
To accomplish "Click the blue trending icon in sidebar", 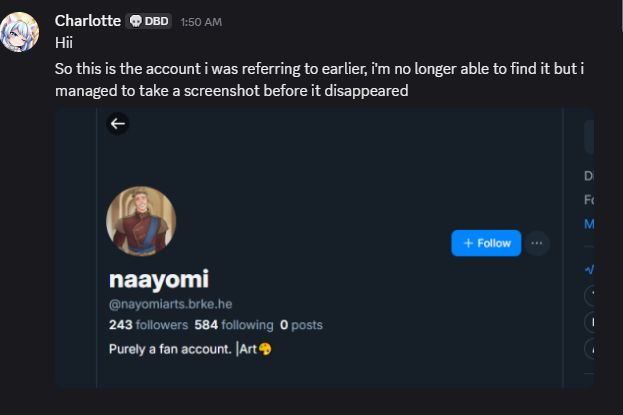I will point(589,268).
